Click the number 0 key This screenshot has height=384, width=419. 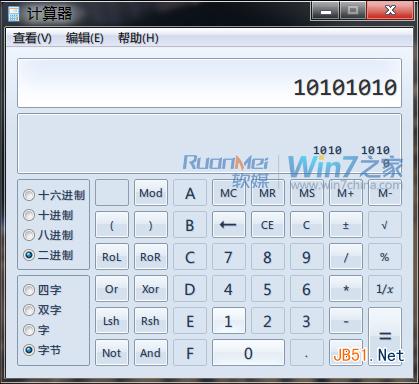pos(248,353)
